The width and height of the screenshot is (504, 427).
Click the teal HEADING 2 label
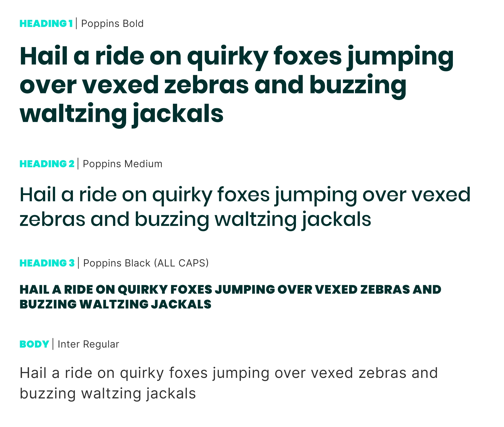pos(47,164)
